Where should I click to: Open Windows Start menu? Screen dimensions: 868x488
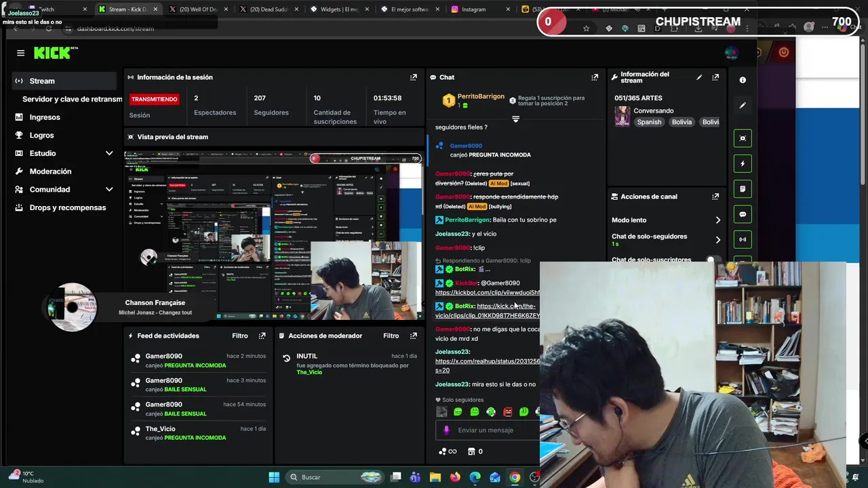[x=274, y=477]
